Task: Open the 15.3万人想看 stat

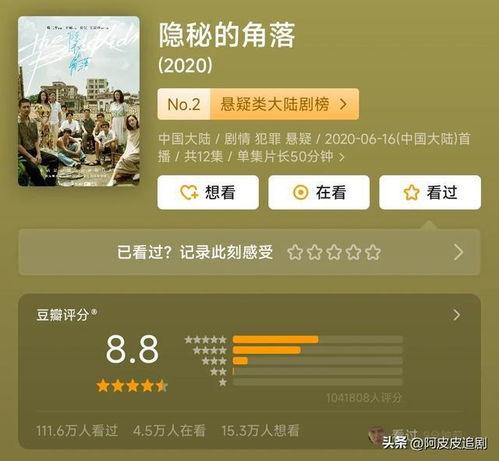Action: [x=260, y=431]
